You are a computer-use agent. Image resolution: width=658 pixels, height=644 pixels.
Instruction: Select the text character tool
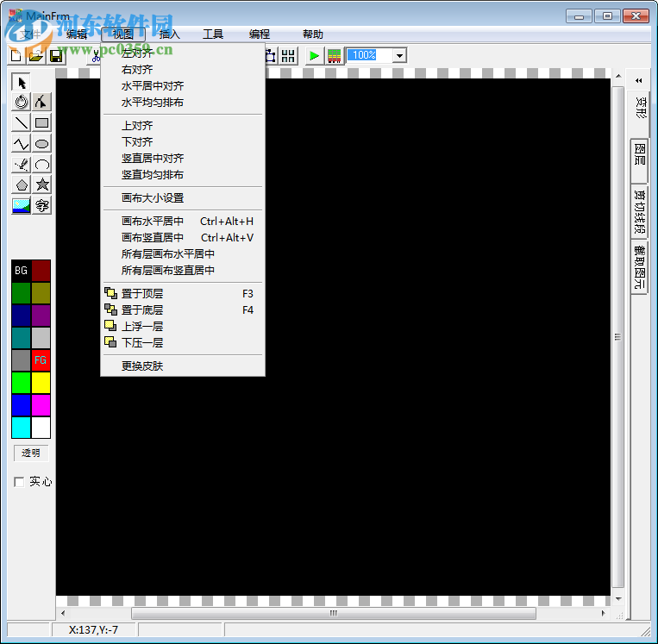click(41, 205)
